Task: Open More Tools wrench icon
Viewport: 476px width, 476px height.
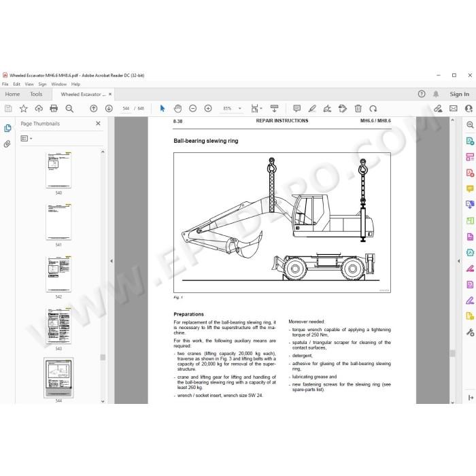Action: pos(470,332)
